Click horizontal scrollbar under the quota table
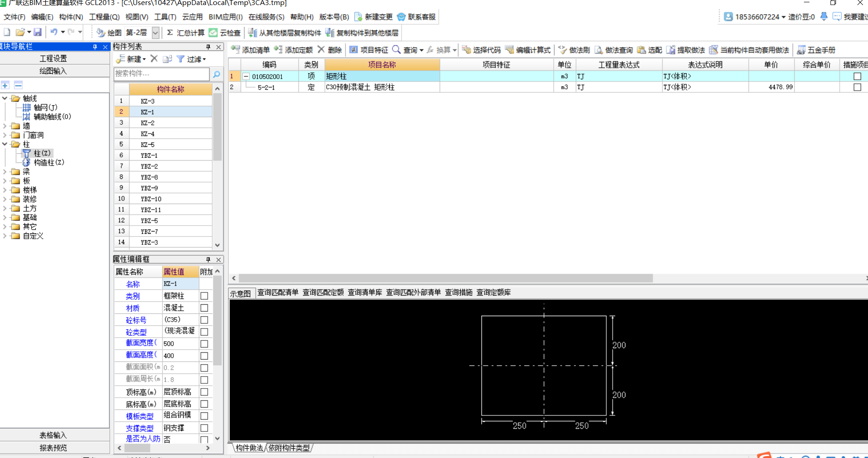The image size is (868, 458). click(x=445, y=278)
